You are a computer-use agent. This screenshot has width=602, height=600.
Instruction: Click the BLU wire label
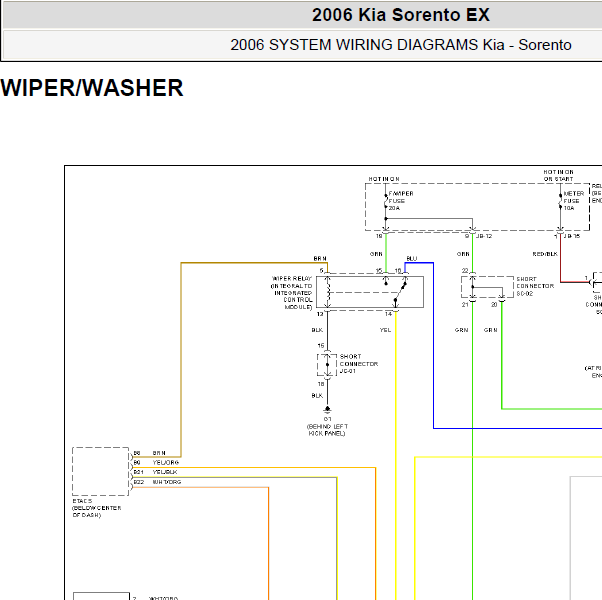(412, 259)
